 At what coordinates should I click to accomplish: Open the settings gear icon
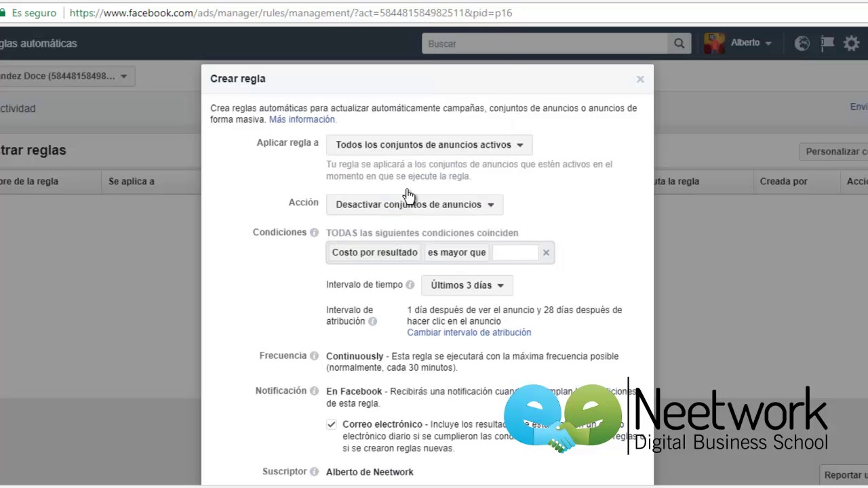click(851, 43)
